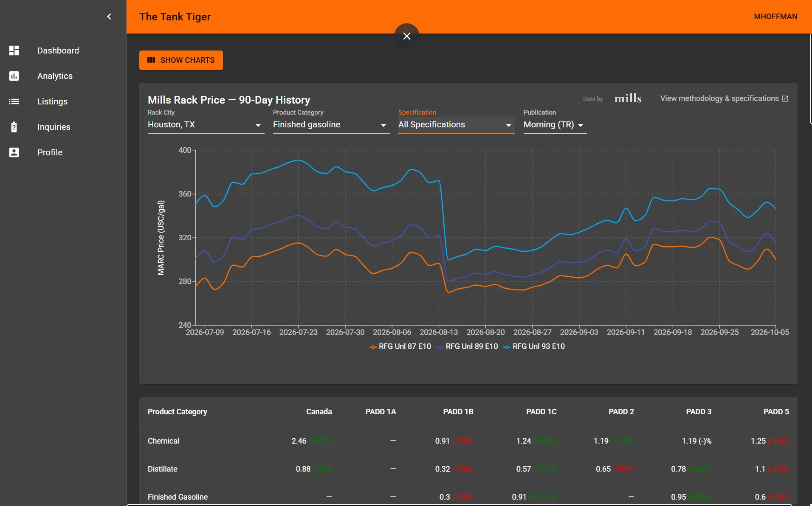Click the mills data provider logo

click(x=628, y=98)
